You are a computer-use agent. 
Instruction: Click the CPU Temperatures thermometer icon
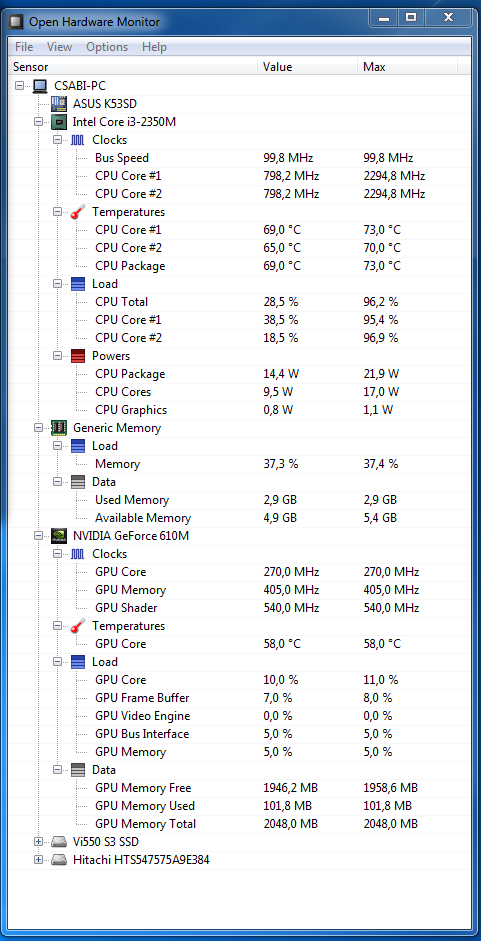click(78, 212)
